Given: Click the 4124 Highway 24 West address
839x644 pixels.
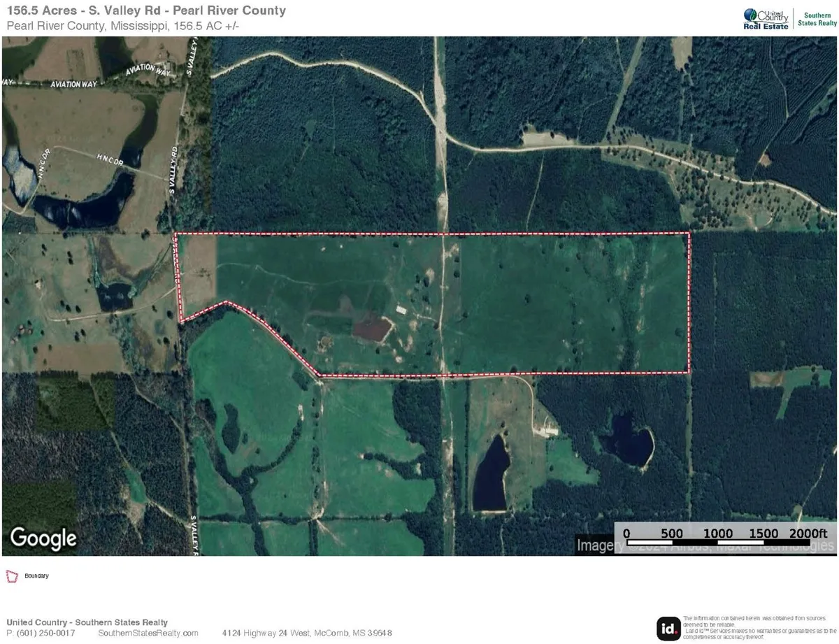Looking at the screenshot, I should [x=307, y=633].
